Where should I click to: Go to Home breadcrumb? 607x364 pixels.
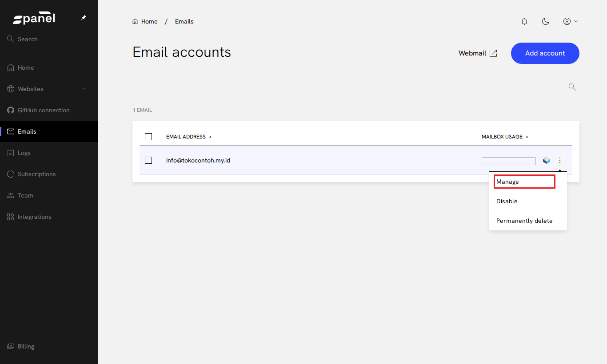(145, 21)
